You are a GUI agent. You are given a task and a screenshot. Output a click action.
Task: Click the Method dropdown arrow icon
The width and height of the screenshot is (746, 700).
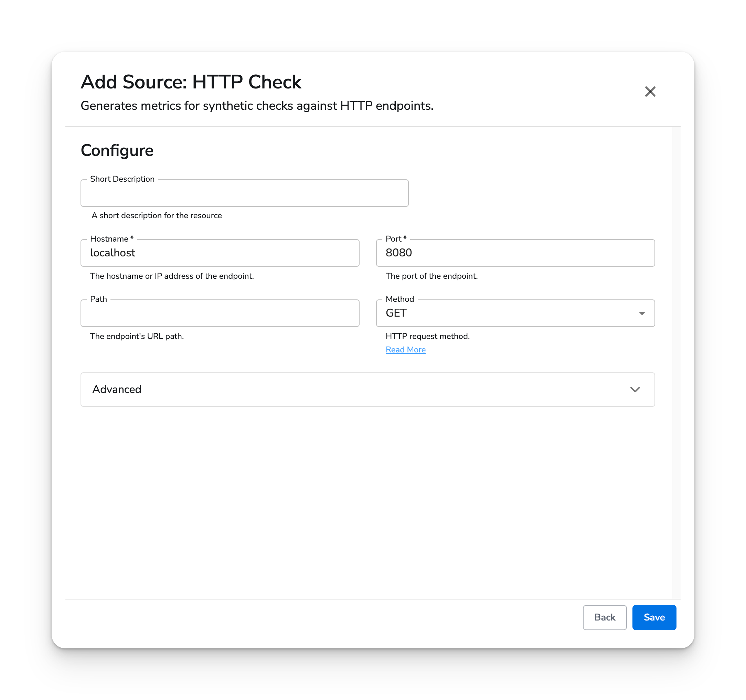click(641, 313)
